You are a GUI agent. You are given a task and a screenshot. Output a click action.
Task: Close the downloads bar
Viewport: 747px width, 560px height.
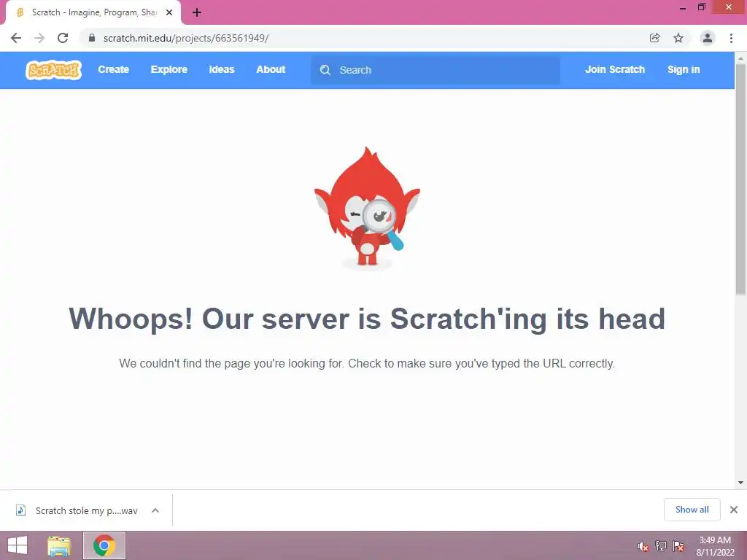[734, 510]
